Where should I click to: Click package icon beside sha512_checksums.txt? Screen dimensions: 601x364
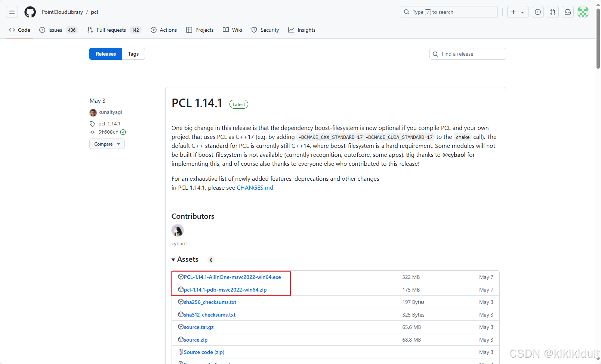tap(181, 314)
